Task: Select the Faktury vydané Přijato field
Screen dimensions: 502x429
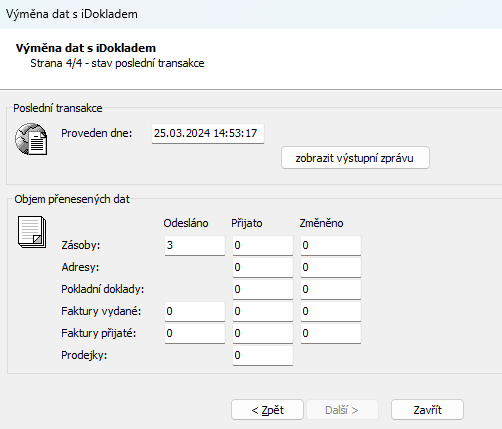Action: (263, 312)
